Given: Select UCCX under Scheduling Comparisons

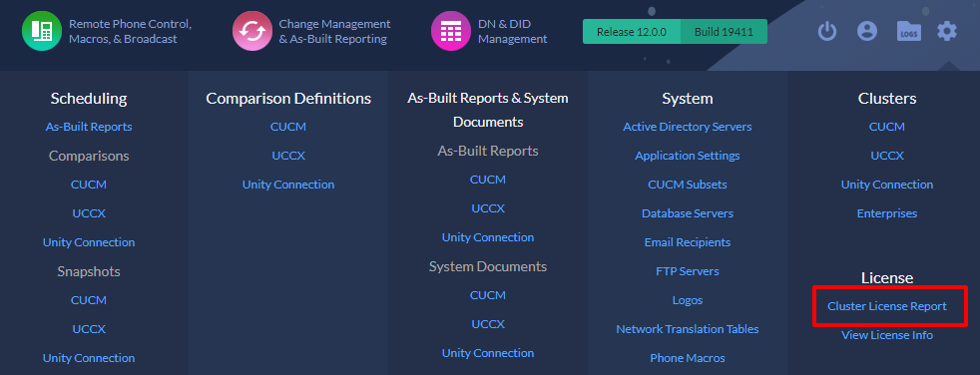Looking at the screenshot, I should click(89, 213).
